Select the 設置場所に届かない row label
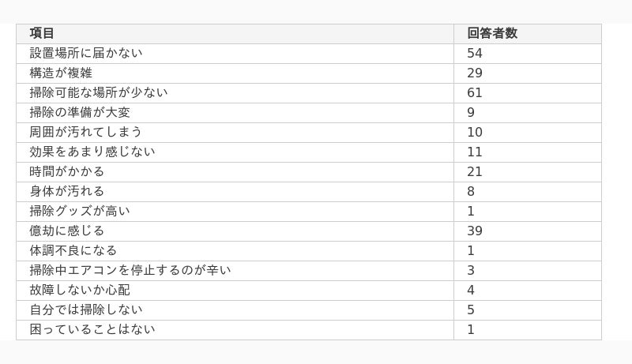 coord(235,53)
